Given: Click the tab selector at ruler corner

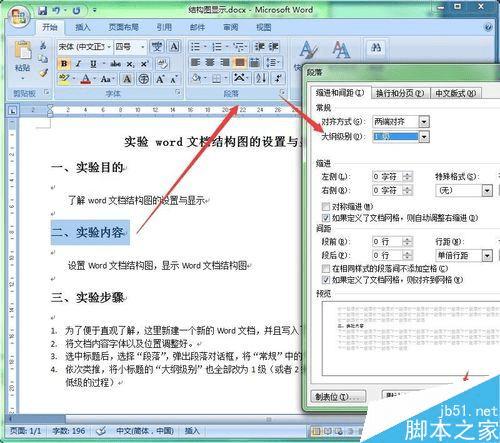Looking at the screenshot, I should (x=13, y=110).
